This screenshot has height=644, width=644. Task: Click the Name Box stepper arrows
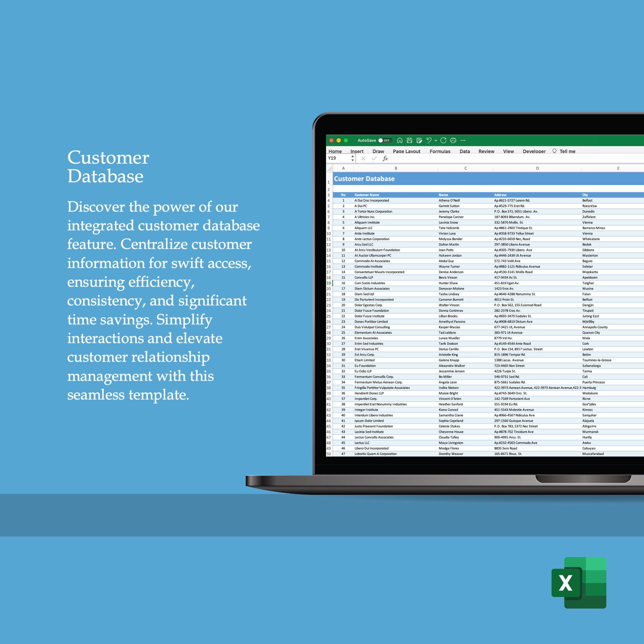pyautogui.click(x=352, y=159)
